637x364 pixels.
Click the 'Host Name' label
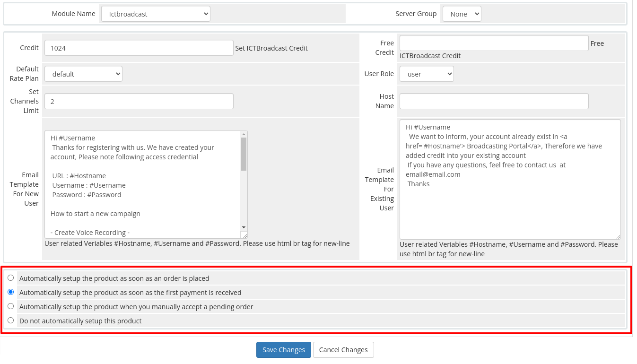coord(385,101)
